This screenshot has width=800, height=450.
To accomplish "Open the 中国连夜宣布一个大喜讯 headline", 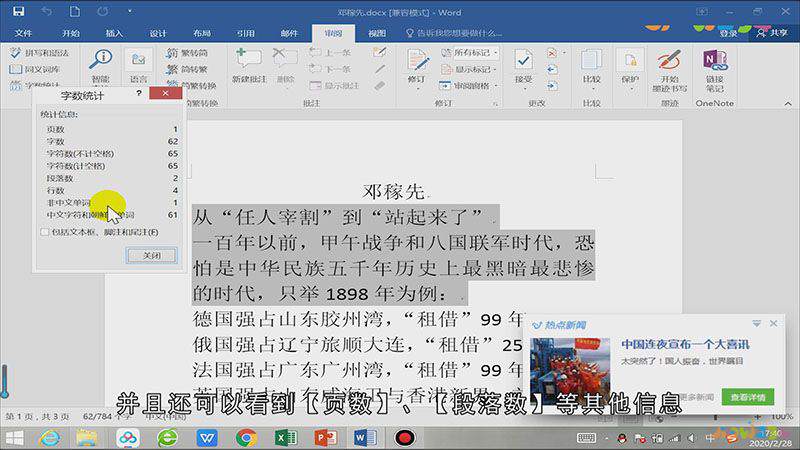I will coord(685,344).
